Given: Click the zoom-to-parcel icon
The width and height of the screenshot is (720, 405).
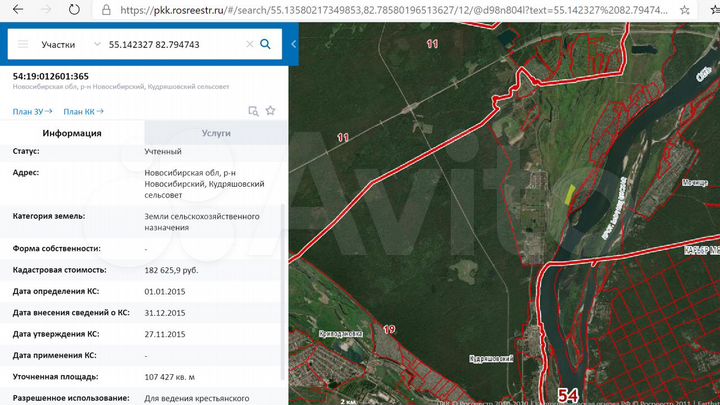Looking at the screenshot, I should [x=253, y=111].
